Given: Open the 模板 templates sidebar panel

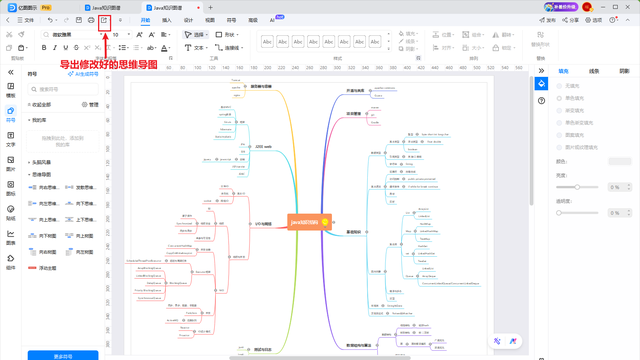Looking at the screenshot, I should click(x=11, y=90).
